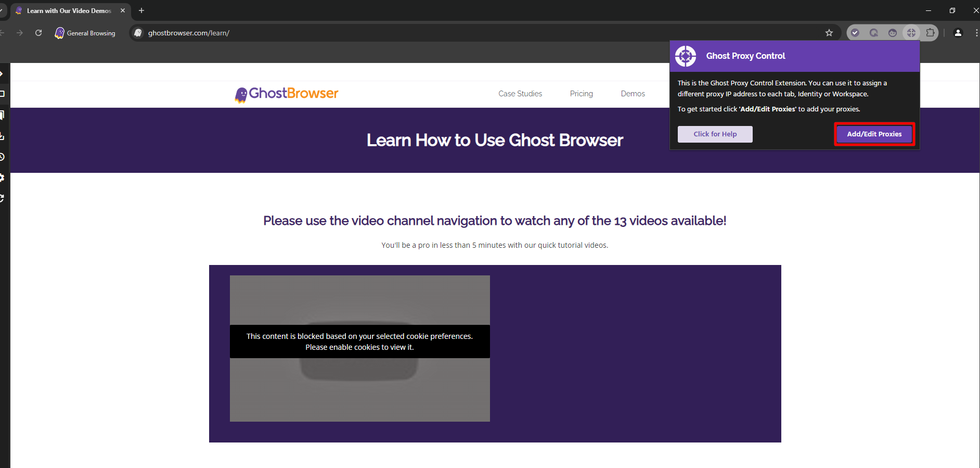Select Demos in the site navigation
980x468 pixels.
(x=633, y=94)
